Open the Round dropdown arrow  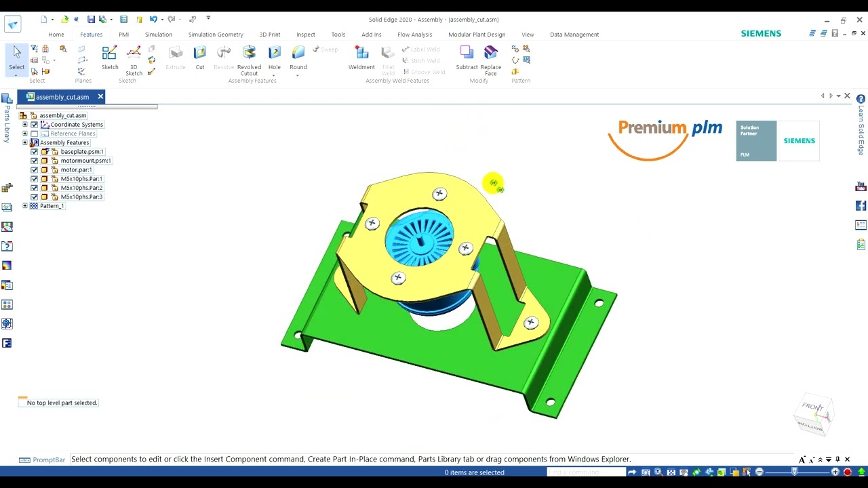(x=298, y=75)
